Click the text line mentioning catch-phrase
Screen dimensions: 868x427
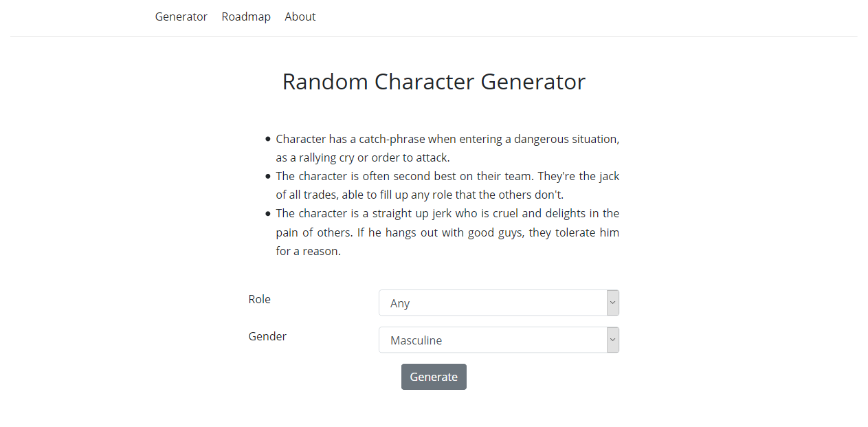pos(447,139)
